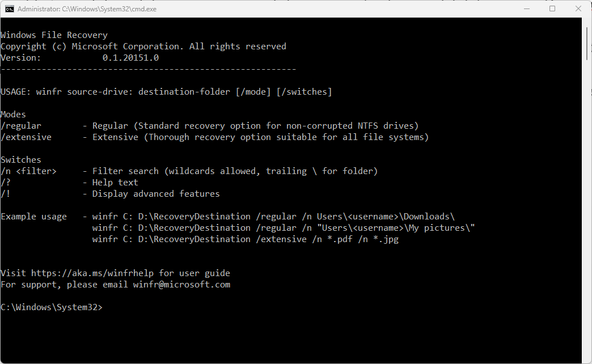
Task: Close the Administrator cmd.exe window
Action: [x=578, y=9]
